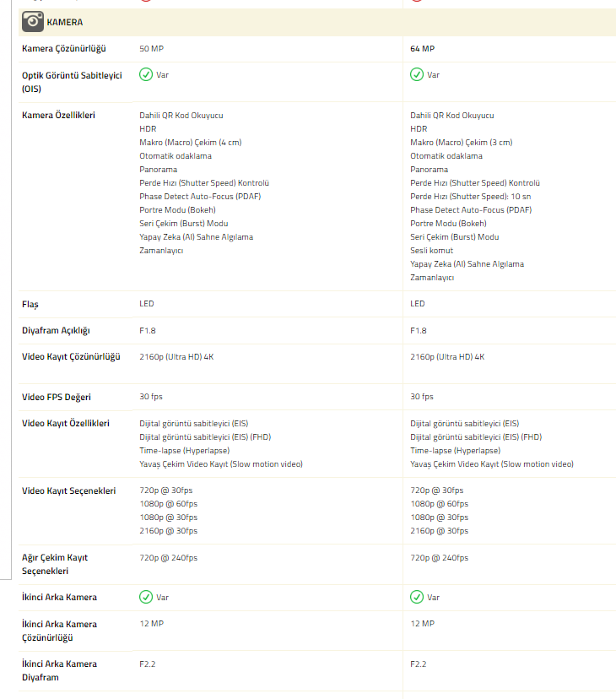
Task: Click the Kamera Özellikleri row label
Action: pos(58,115)
